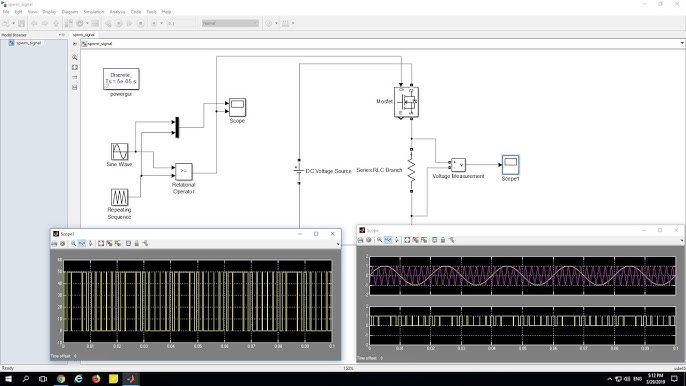This screenshot has height=386, width=686.
Task: Select spwm_signal in the Model Browser tree
Action: coord(28,43)
